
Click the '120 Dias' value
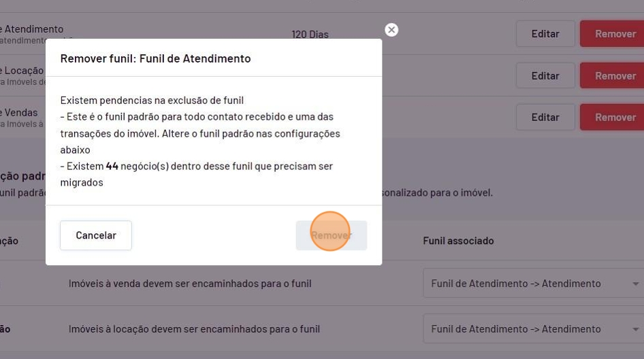click(310, 34)
